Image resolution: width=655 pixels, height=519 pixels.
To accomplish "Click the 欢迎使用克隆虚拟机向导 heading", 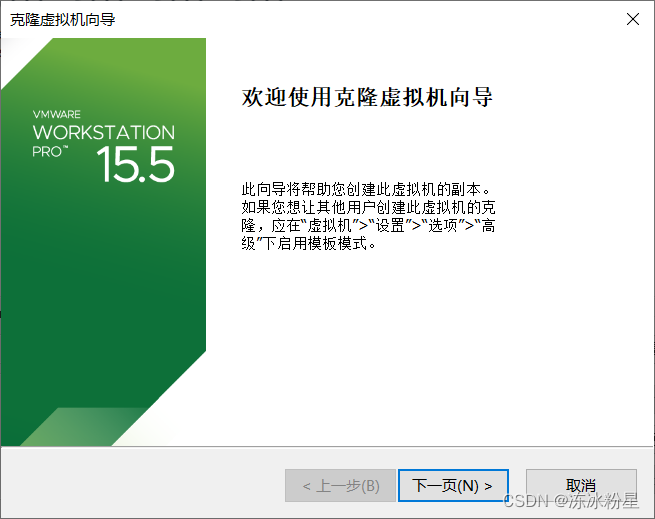I will coord(367,97).
